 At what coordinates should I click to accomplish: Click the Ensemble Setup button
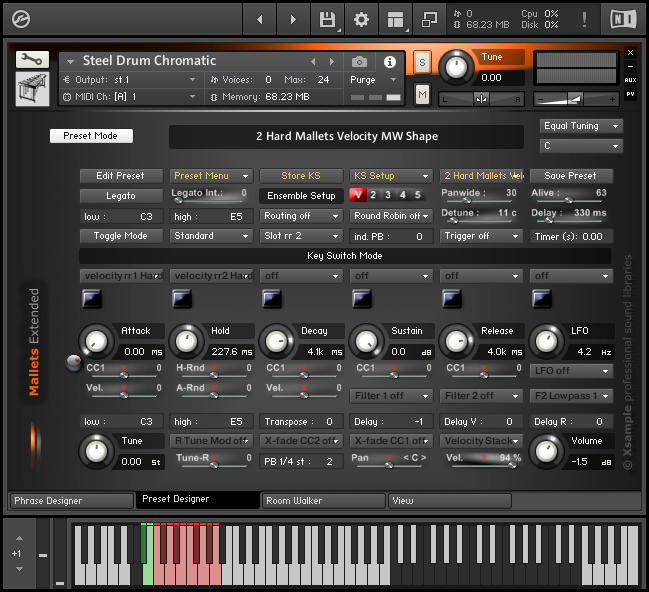(301, 196)
